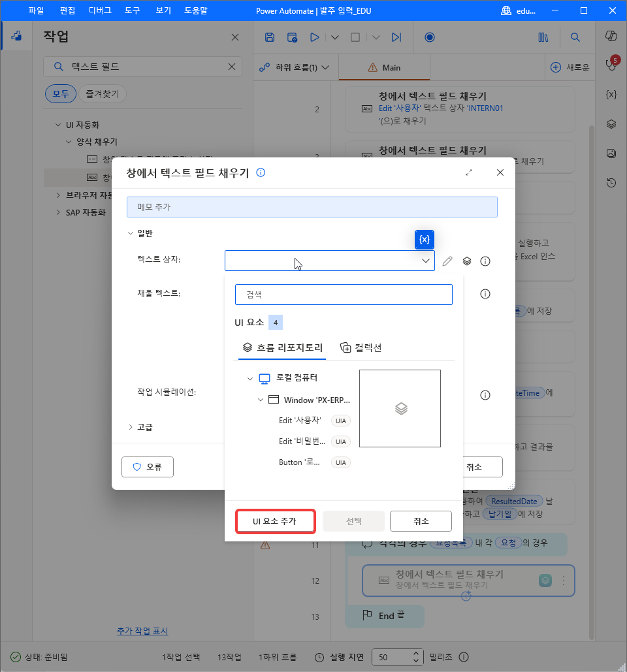627x672 pixels.
Task: Click the info icon for 작업 시뮬레이션
Action: click(485, 395)
